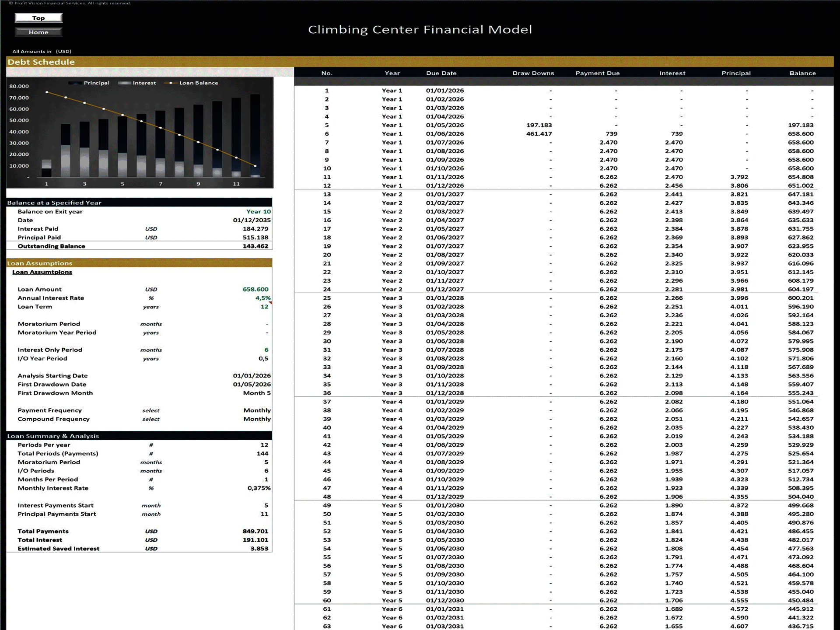Open the Payment Frequency dropdown
The width and height of the screenshot is (840, 630).
click(x=257, y=410)
